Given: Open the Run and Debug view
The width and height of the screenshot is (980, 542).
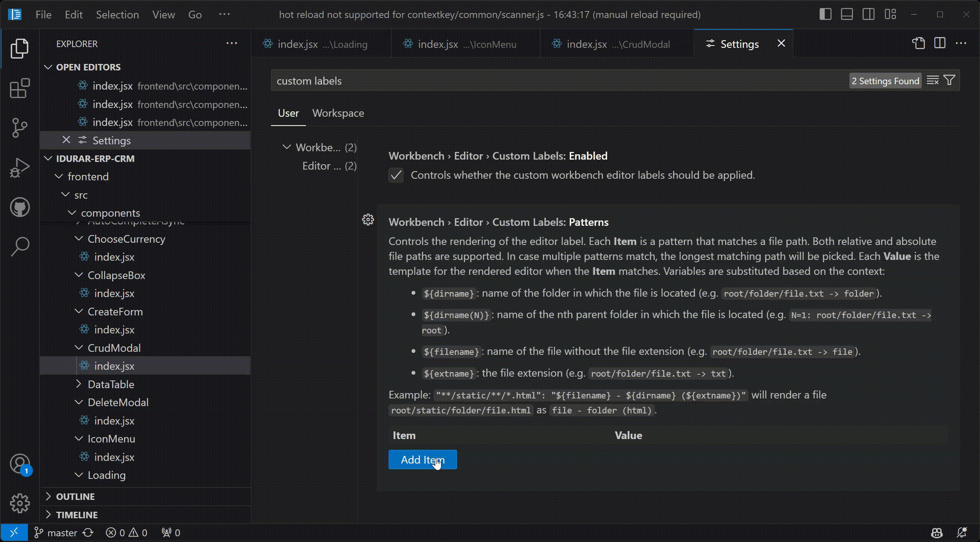Looking at the screenshot, I should click(20, 168).
